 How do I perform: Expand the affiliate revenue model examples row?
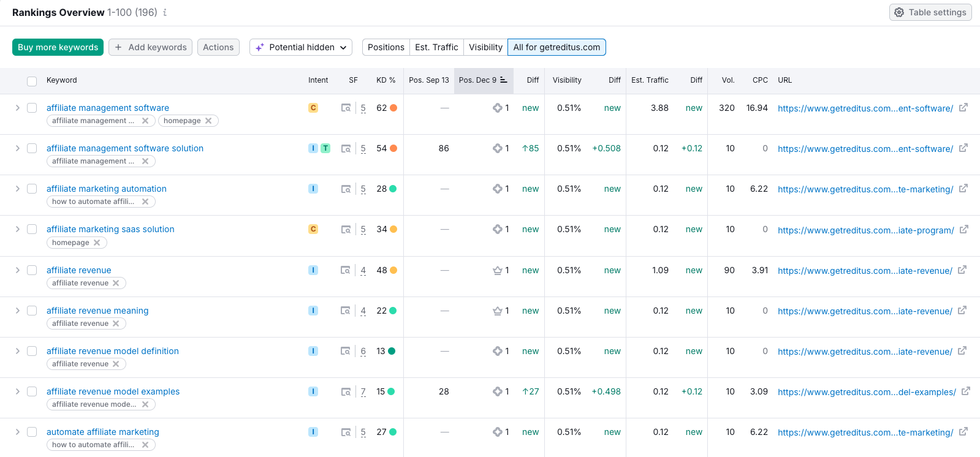coord(17,391)
